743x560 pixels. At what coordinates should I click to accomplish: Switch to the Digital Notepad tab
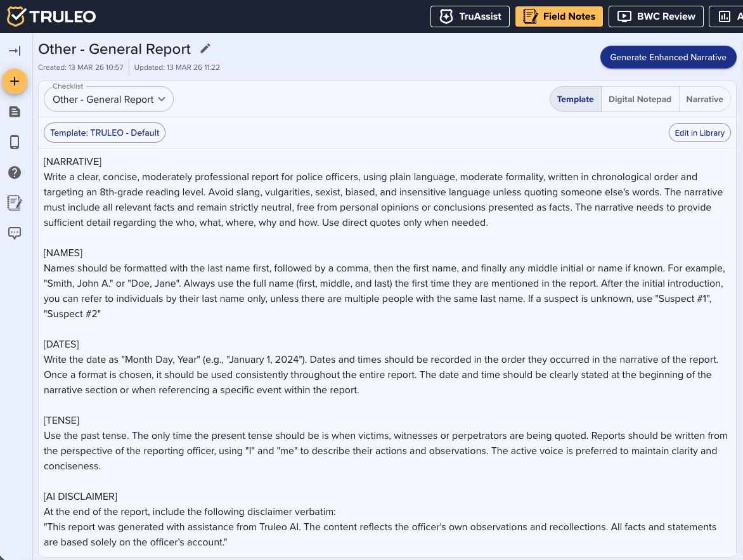(x=640, y=99)
